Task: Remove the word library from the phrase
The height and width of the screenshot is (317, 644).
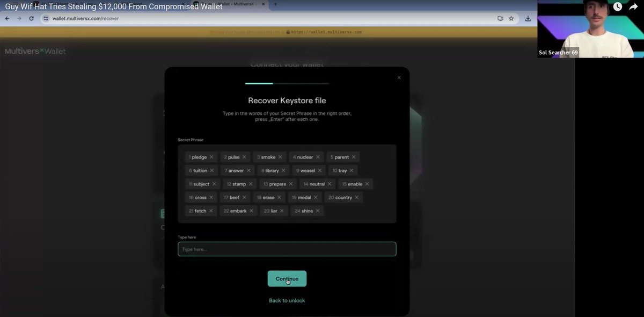Action: point(284,170)
